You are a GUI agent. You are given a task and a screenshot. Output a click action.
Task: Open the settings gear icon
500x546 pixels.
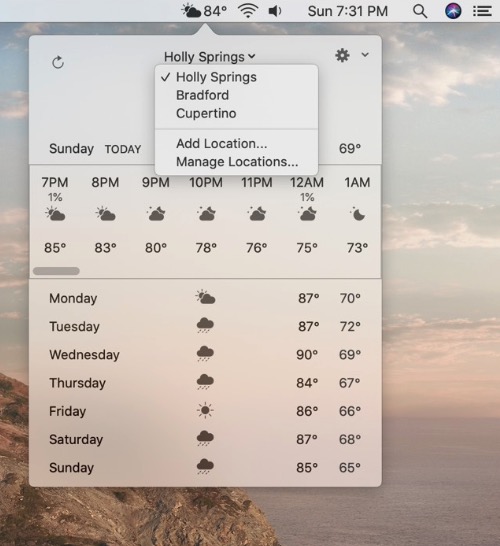342,55
